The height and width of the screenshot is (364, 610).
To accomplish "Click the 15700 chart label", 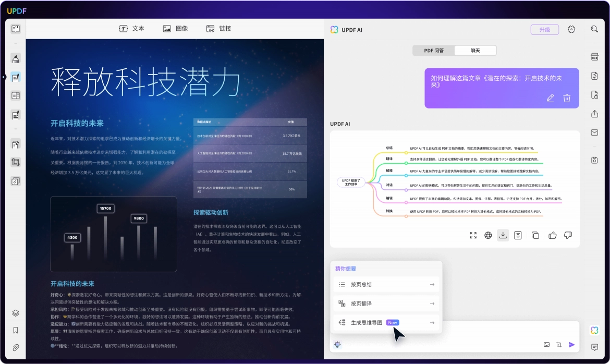I will coord(105,209).
